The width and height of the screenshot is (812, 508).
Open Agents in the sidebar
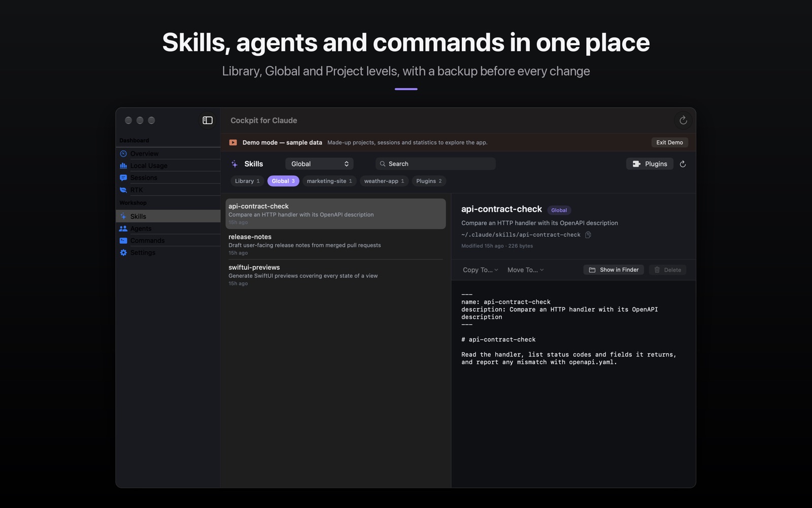point(168,229)
